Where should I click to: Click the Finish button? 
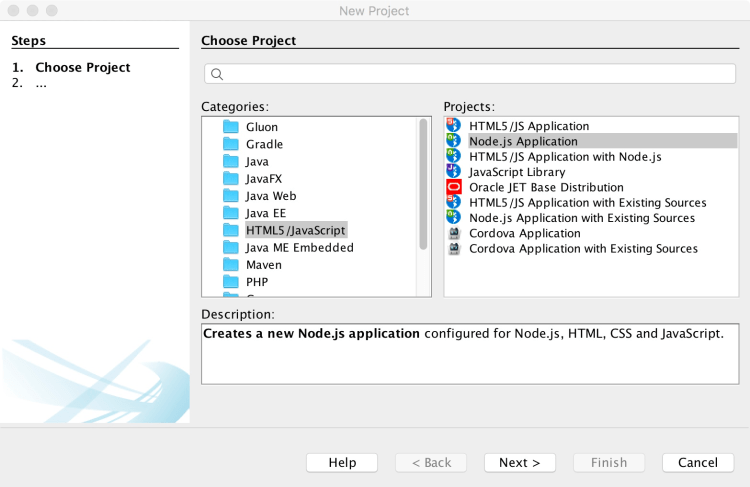pos(609,463)
